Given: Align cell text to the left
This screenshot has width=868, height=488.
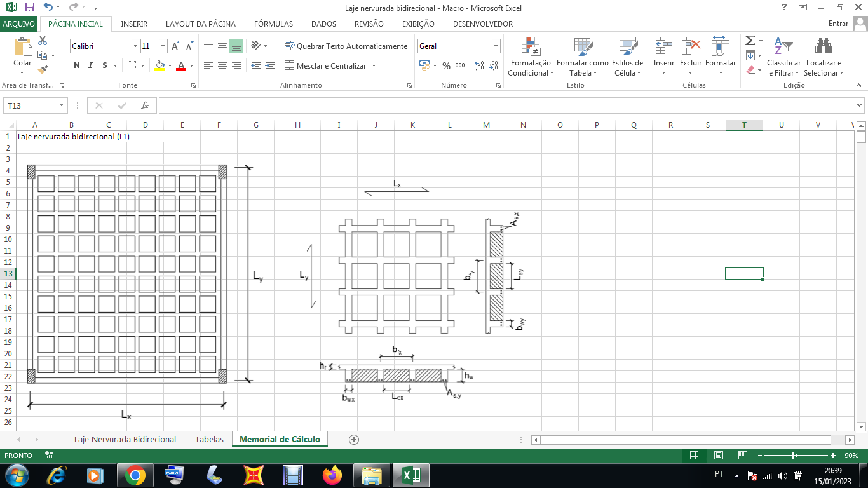Looking at the screenshot, I should 208,65.
